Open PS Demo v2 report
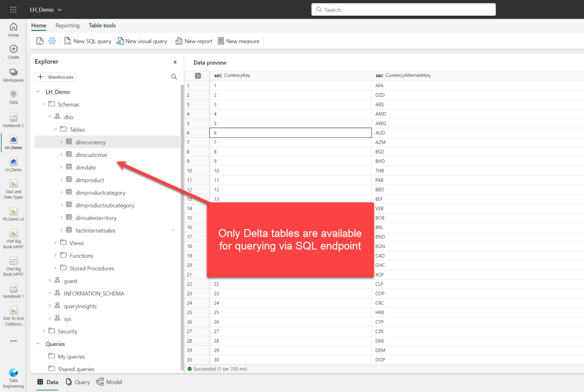The image size is (584, 392). (x=13, y=214)
